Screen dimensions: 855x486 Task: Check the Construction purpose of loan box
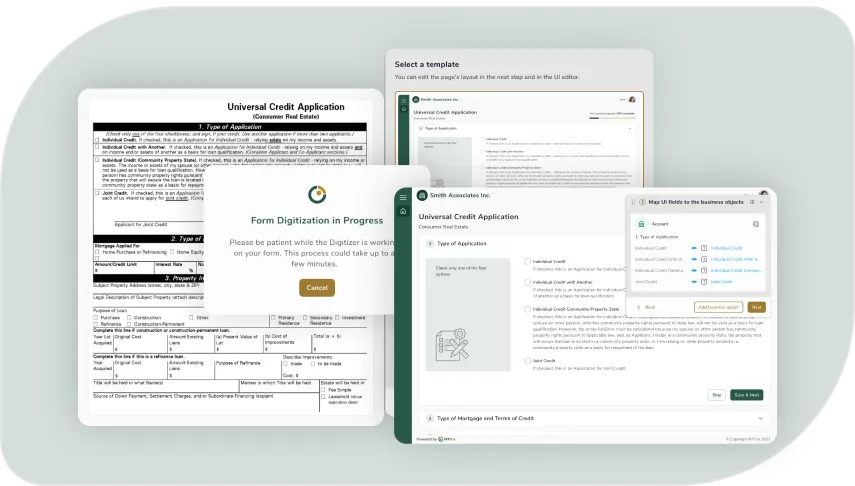(x=129, y=317)
